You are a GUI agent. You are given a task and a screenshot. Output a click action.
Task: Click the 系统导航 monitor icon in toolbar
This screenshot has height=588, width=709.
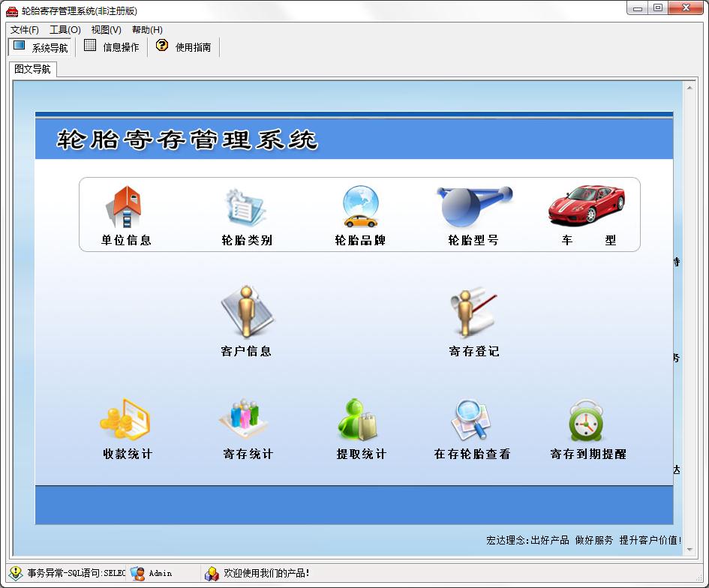click(19, 46)
